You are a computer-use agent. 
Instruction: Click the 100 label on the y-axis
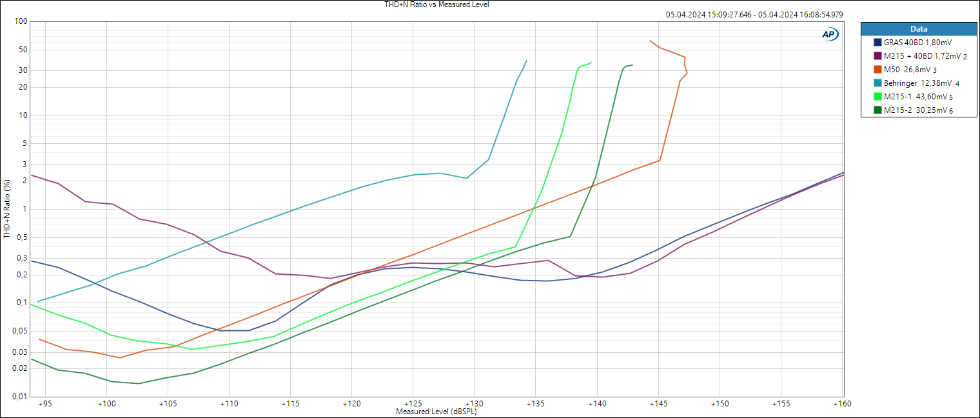point(21,21)
